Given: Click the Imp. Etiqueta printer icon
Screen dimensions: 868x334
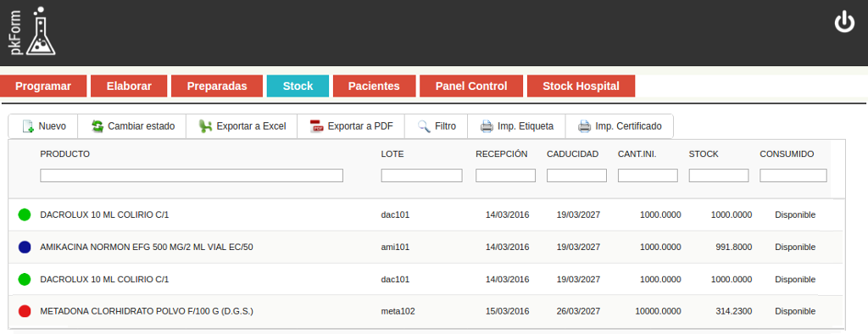Looking at the screenshot, I should [x=487, y=126].
